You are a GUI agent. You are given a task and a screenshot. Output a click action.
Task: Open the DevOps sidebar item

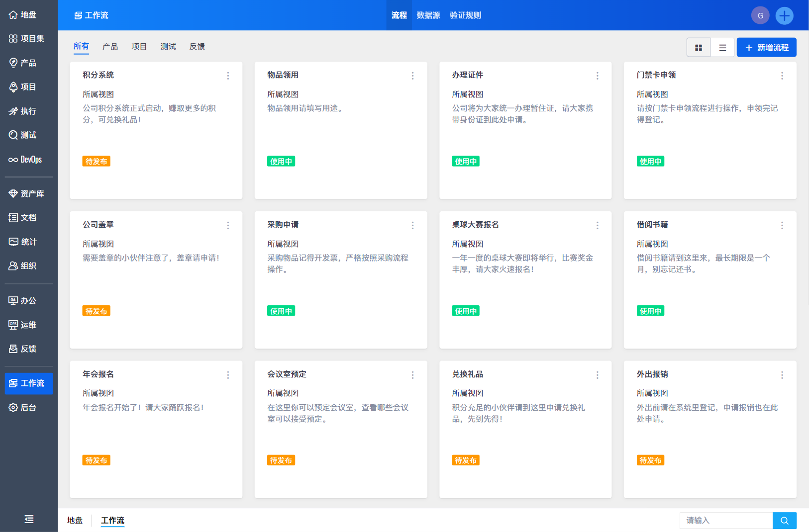click(25, 160)
